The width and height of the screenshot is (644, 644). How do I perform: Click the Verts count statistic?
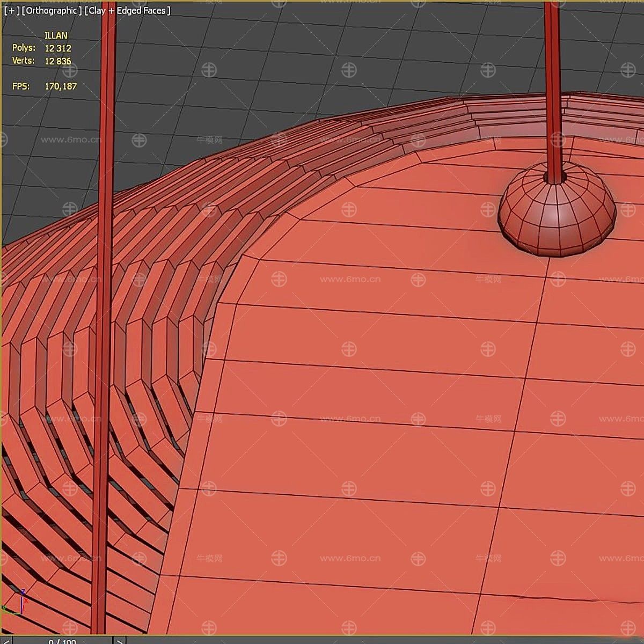tap(57, 61)
